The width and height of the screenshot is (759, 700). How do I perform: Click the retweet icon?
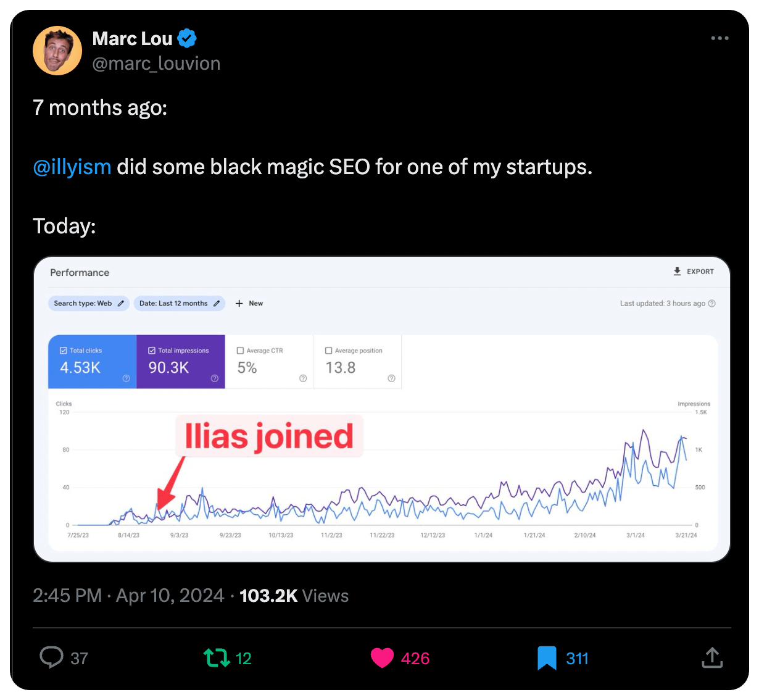click(x=217, y=658)
